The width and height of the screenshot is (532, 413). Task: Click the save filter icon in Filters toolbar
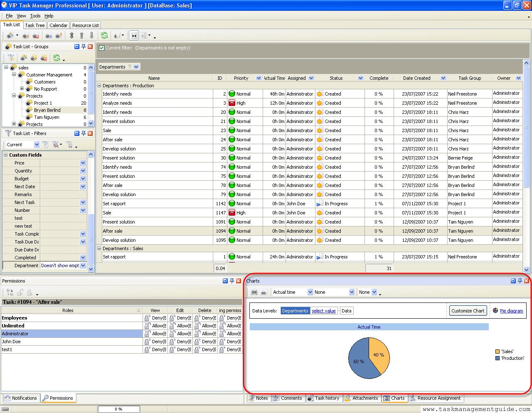tap(55, 145)
